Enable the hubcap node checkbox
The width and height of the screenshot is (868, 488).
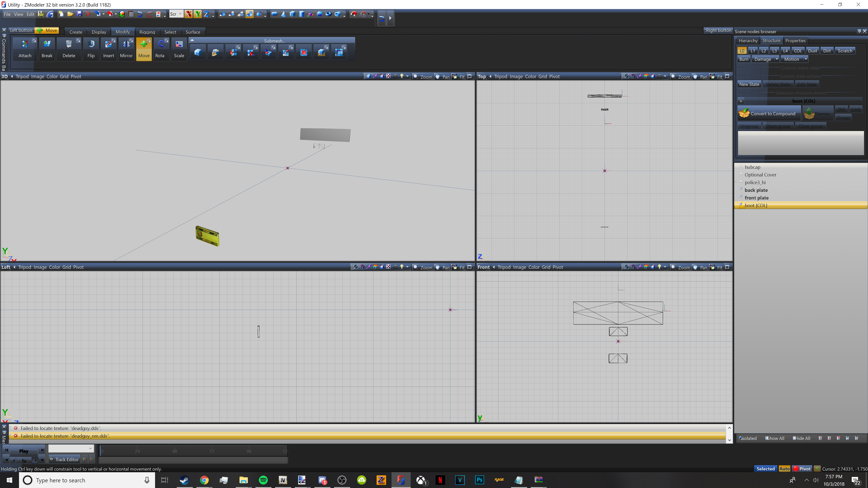pyautogui.click(x=741, y=166)
